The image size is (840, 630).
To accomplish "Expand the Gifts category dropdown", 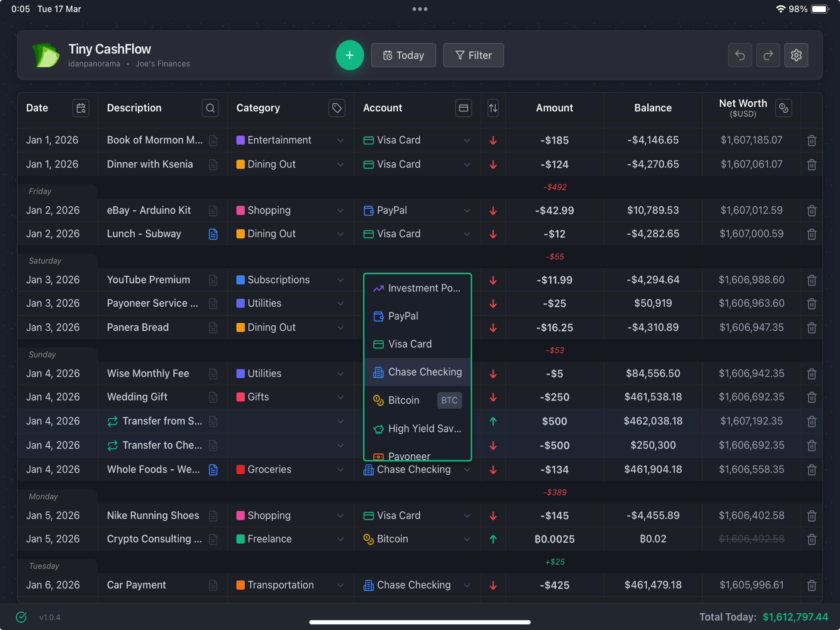I will [340, 397].
